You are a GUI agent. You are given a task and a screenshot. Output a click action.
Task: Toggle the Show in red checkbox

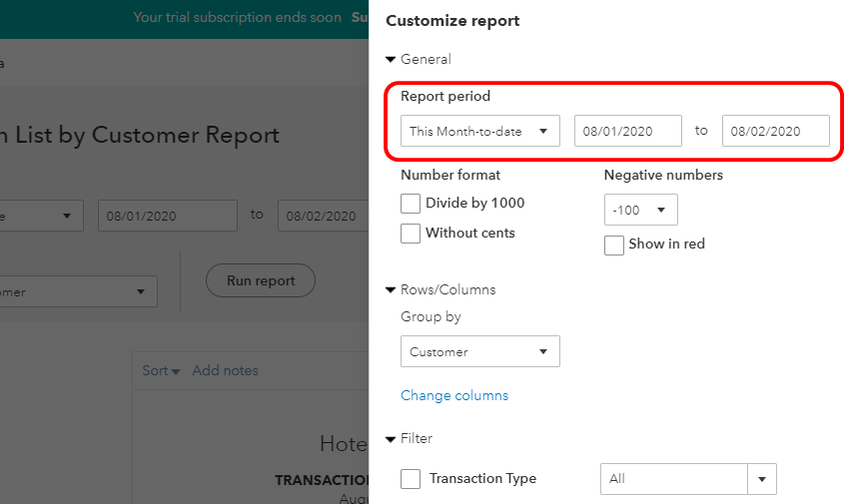(614, 245)
